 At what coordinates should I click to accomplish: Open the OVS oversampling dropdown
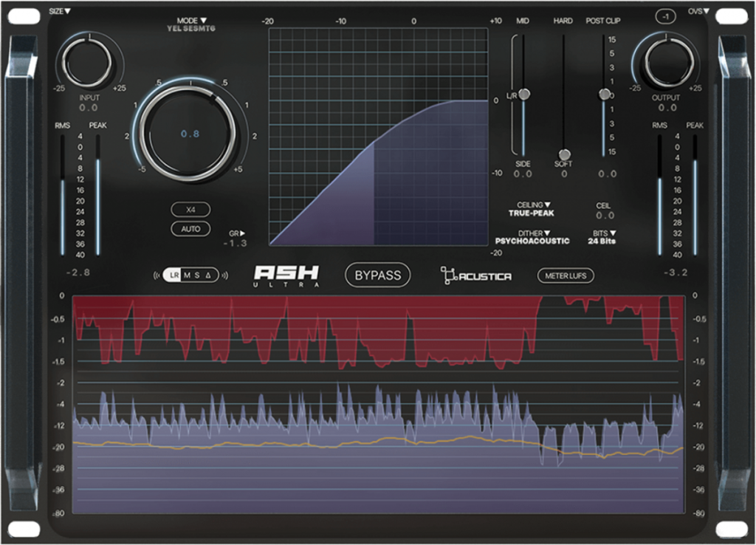click(x=698, y=11)
